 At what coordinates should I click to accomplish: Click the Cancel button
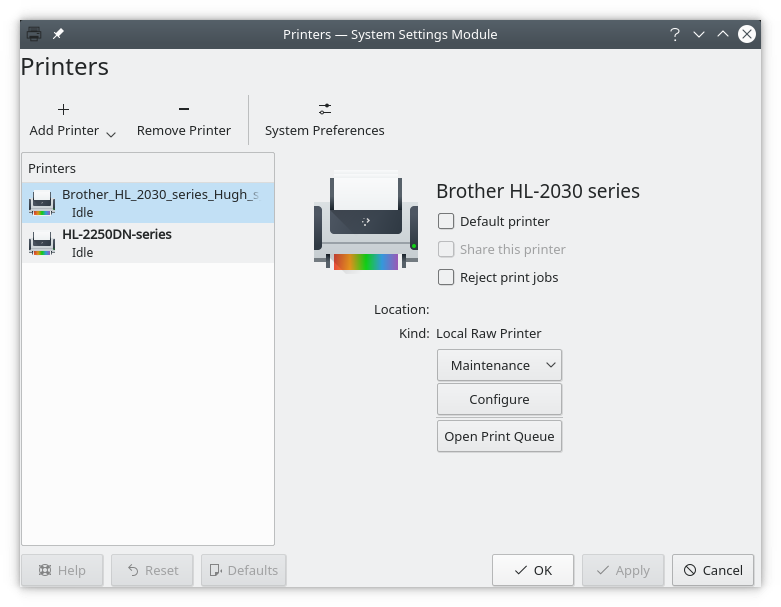click(712, 570)
